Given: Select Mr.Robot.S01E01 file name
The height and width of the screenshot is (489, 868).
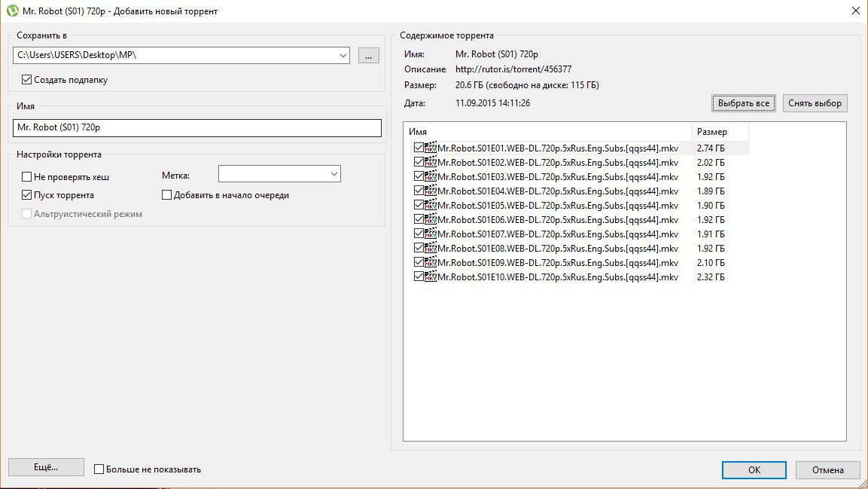Looking at the screenshot, I should pos(557,148).
